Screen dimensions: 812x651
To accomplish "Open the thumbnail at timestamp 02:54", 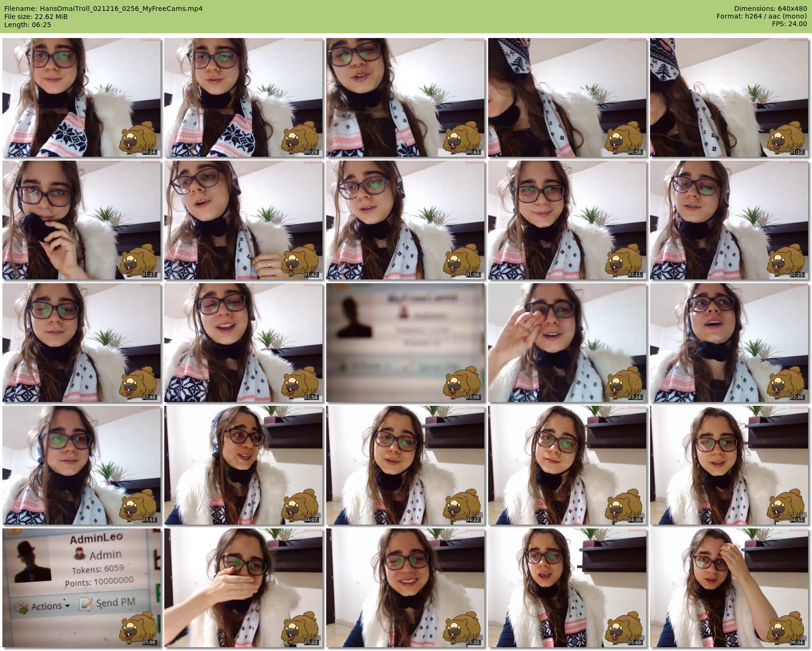I will pos(244,343).
